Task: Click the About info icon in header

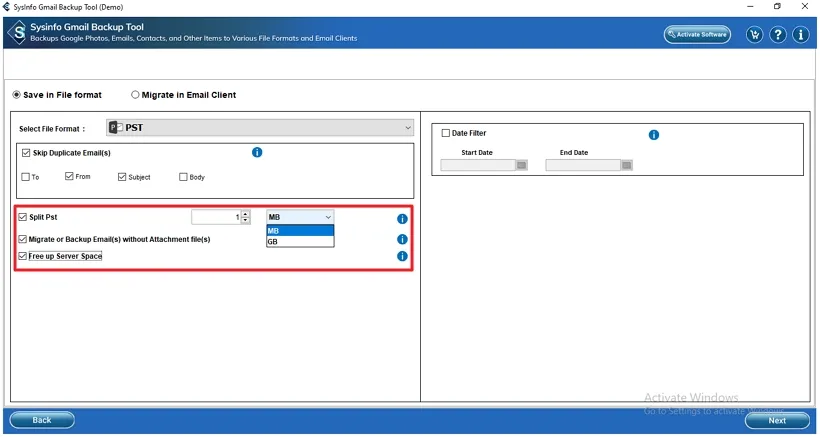Action: (800, 35)
